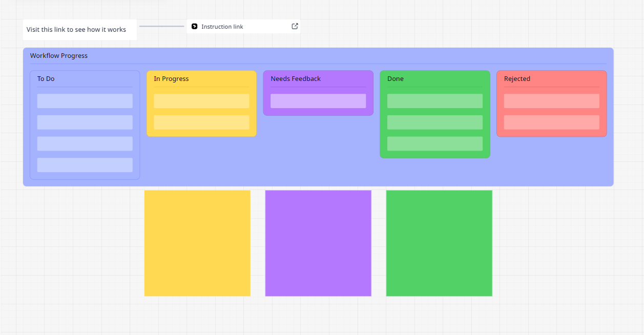Select the In Progress column header
The height and width of the screenshot is (335, 644).
(171, 79)
